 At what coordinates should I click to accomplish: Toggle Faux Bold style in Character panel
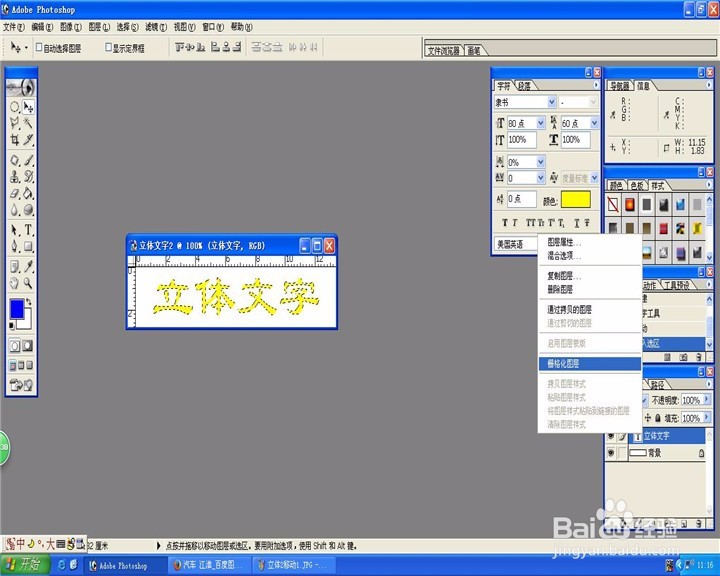click(505, 223)
